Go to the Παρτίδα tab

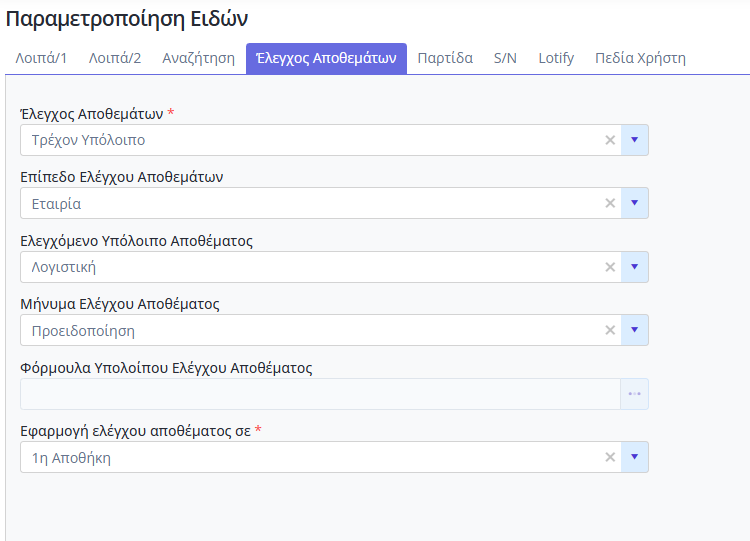pyautogui.click(x=445, y=58)
